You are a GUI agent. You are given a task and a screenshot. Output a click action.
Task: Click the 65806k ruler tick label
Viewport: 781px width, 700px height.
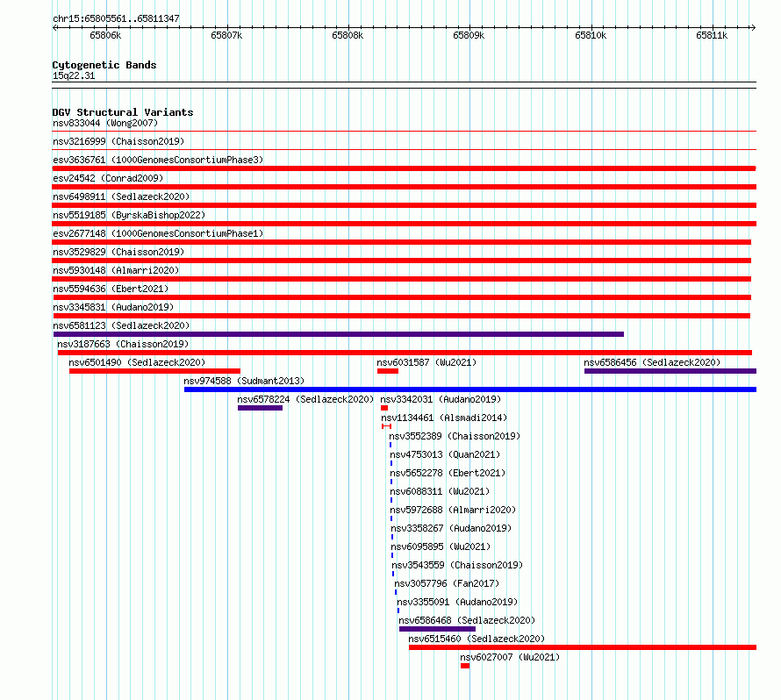tap(105, 35)
